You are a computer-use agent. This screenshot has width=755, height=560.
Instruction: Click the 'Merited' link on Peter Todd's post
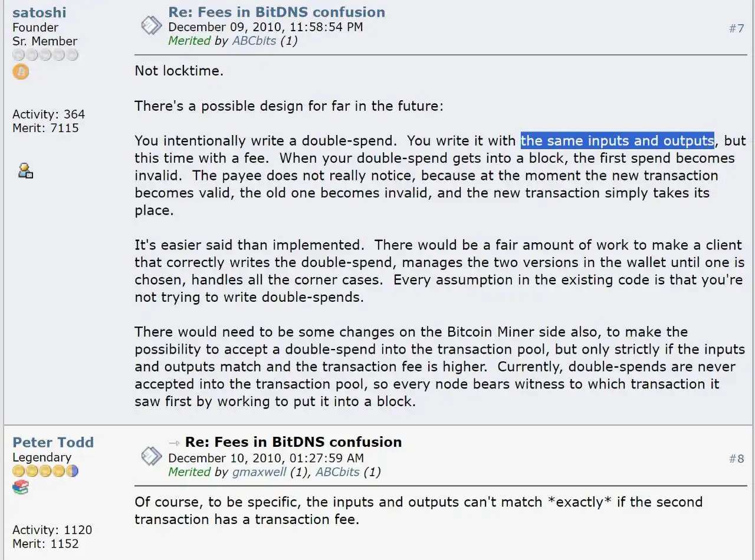(x=189, y=472)
